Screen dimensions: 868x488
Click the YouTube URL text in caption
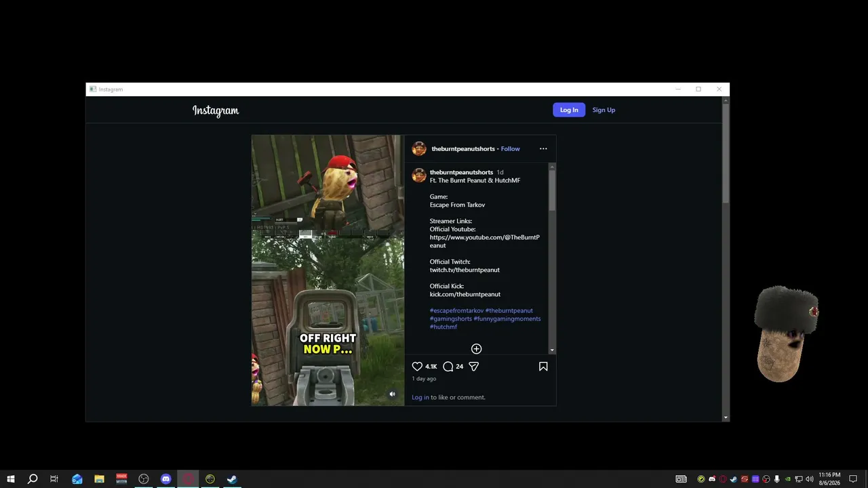pyautogui.click(x=485, y=241)
